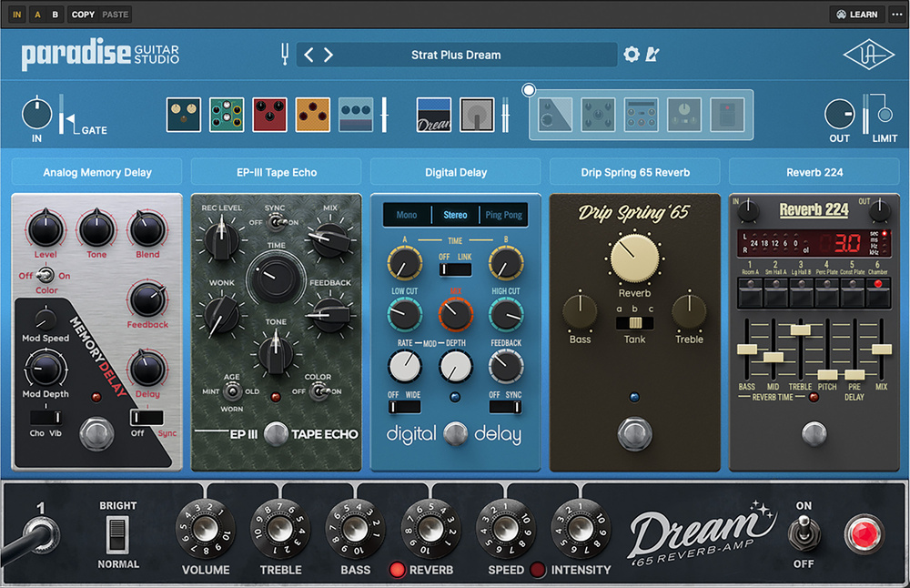
Task: Switch Digital Delay to Mono mode
Action: coord(407,216)
